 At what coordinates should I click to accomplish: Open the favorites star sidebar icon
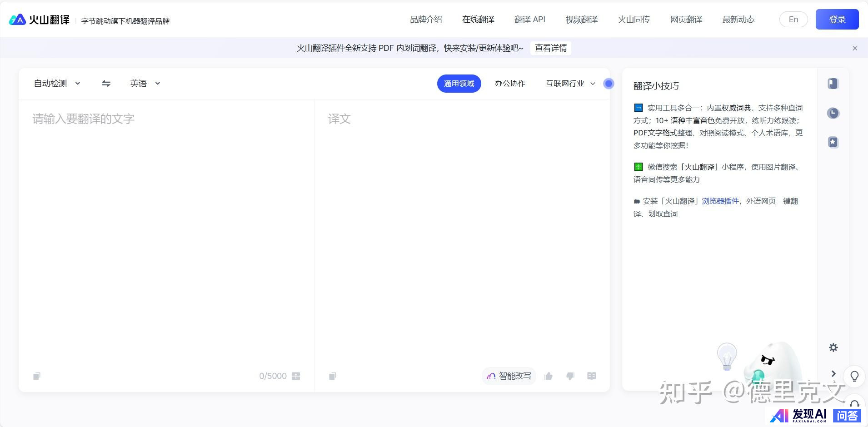(x=833, y=142)
